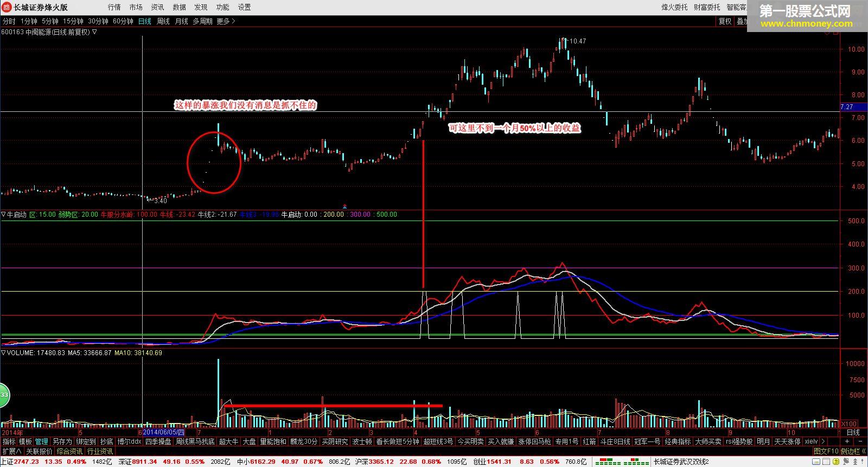Open dropdown triangle before 牛启动 indicator
868x467 pixels.
tap(3, 214)
